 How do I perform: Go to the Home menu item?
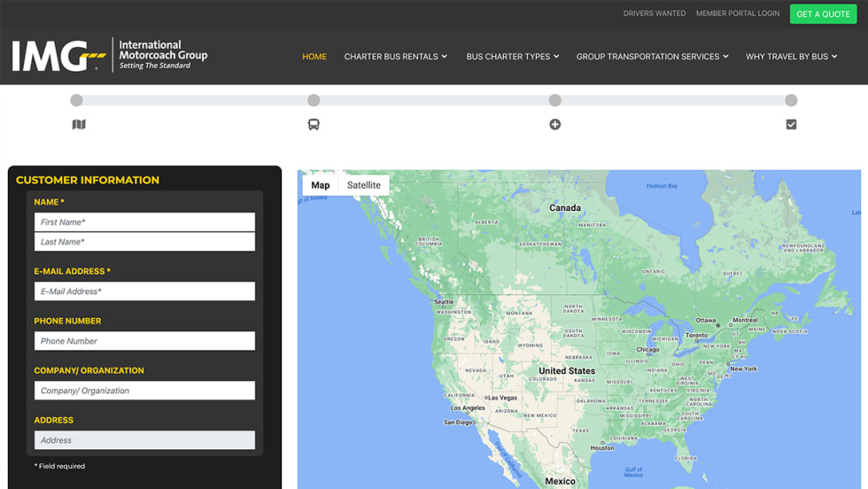314,57
